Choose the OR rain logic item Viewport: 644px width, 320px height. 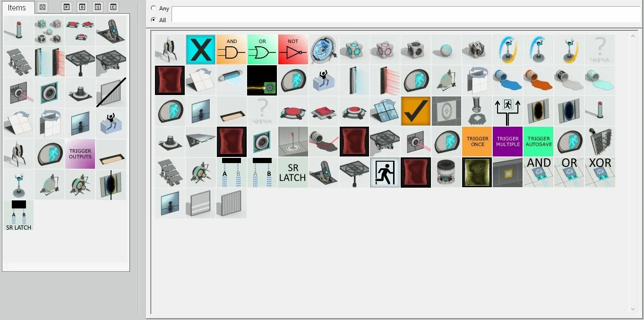click(x=569, y=173)
